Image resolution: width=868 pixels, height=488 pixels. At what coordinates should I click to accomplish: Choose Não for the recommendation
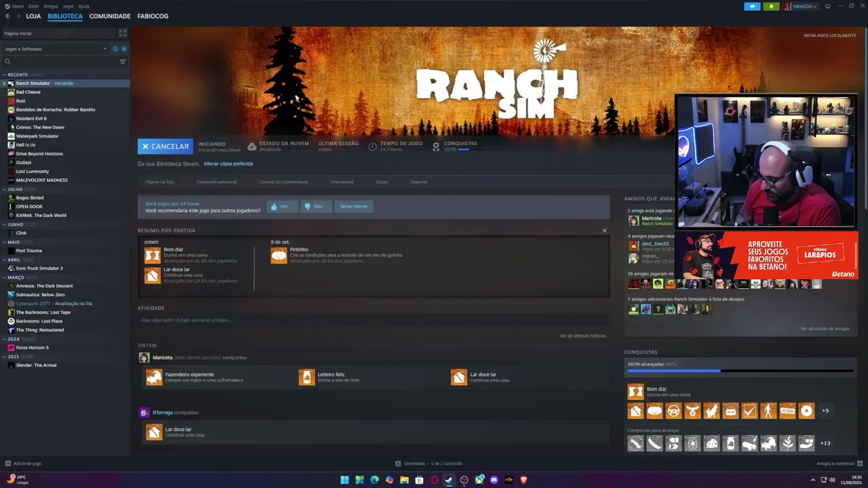point(315,206)
